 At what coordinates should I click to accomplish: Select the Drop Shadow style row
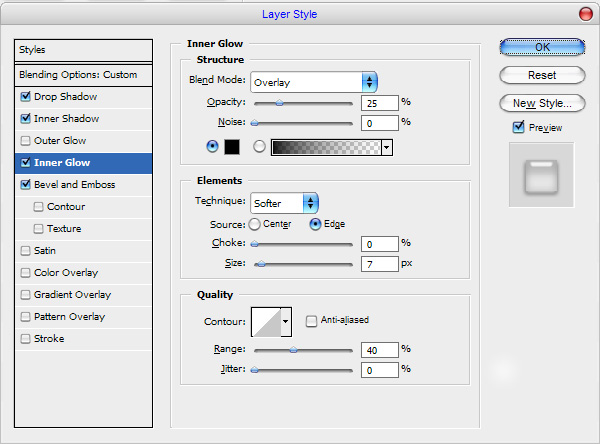(x=83, y=97)
